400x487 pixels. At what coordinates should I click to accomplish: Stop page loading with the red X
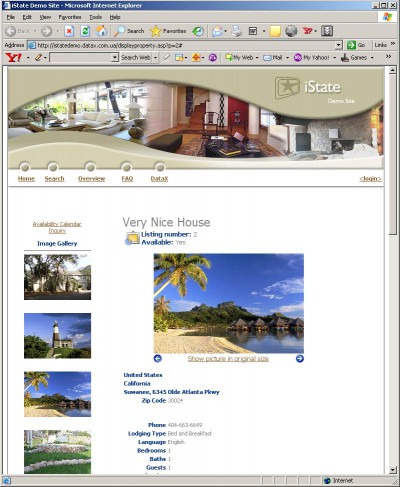[69, 31]
